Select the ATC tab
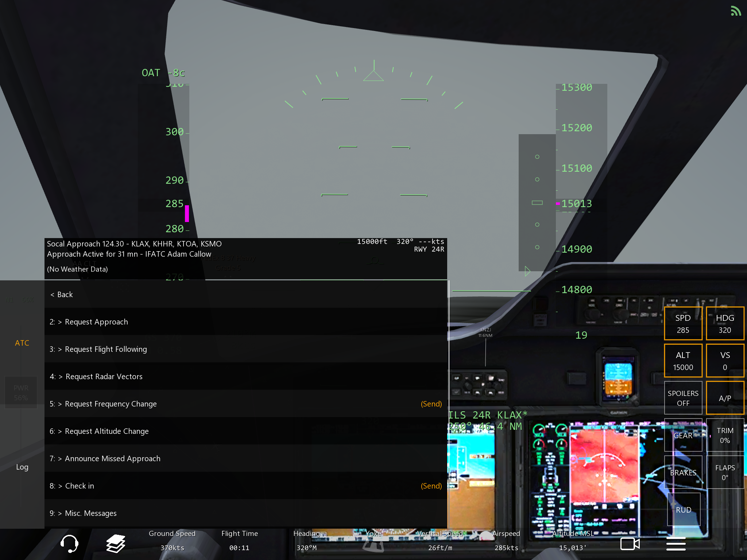The width and height of the screenshot is (747, 560). [22, 343]
